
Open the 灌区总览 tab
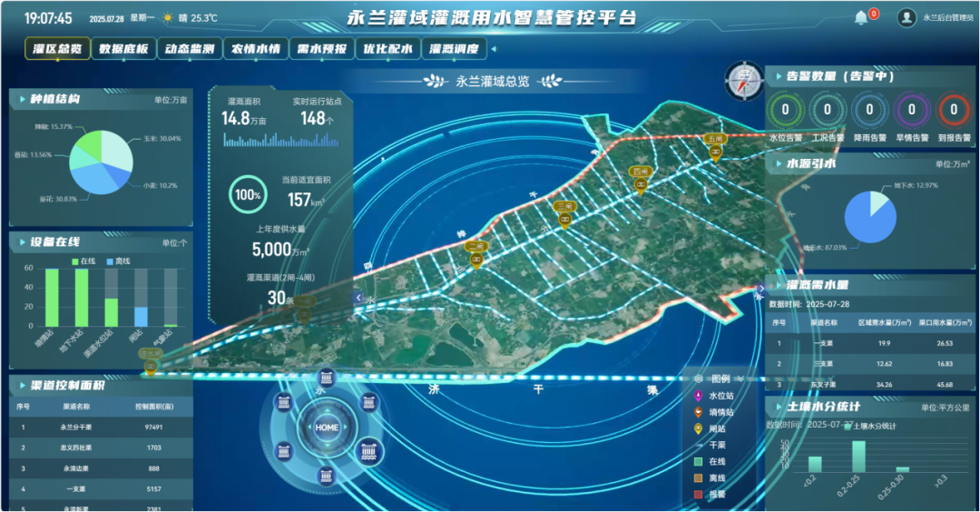coord(57,49)
